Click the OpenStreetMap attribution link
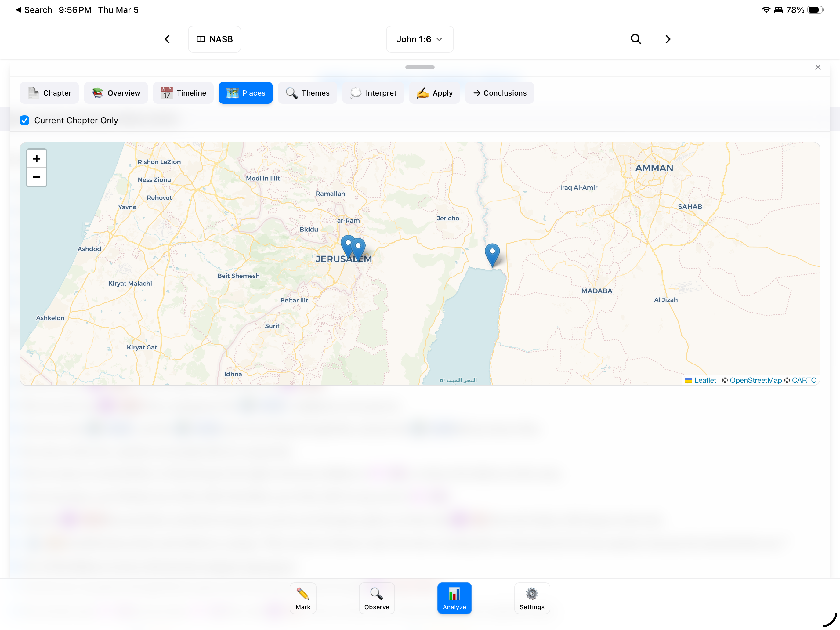The image size is (840, 630). point(756,380)
